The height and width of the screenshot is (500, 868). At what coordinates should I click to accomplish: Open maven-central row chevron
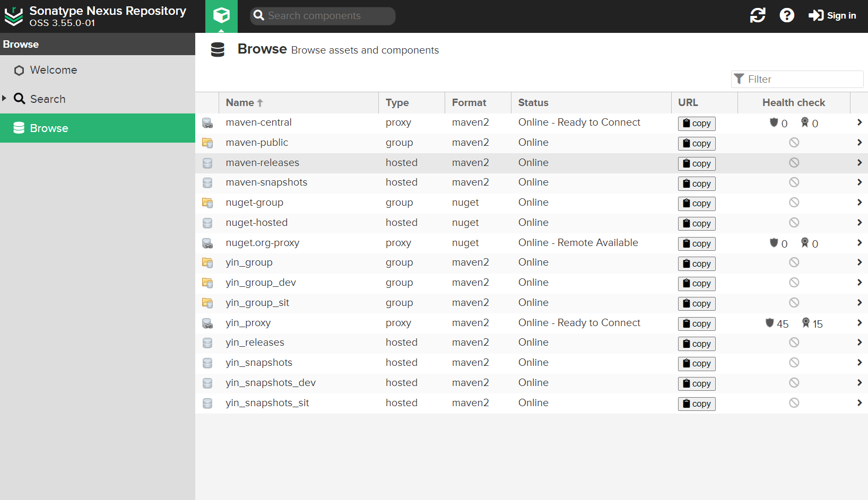click(x=859, y=122)
